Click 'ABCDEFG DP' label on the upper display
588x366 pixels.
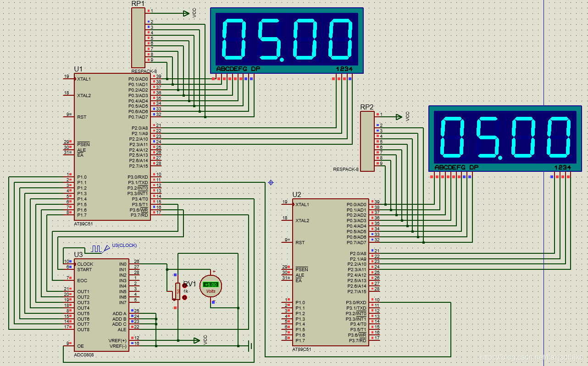click(239, 69)
